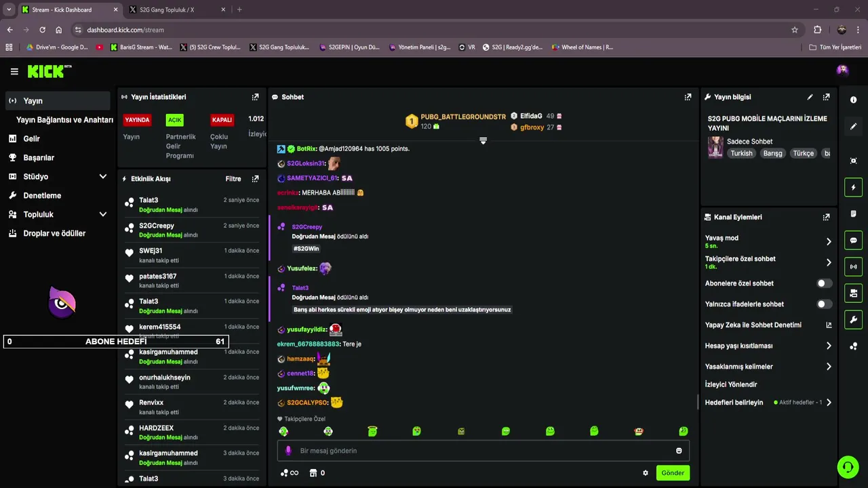Screen dimensions: 868x488
Task: Open chat settings gear icon
Action: tap(646, 473)
